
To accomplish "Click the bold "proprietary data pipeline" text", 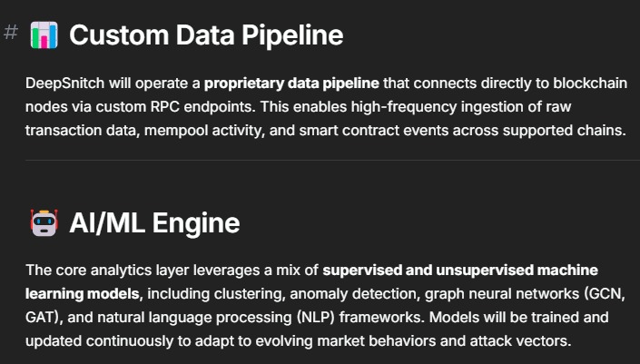I will pyautogui.click(x=291, y=84).
